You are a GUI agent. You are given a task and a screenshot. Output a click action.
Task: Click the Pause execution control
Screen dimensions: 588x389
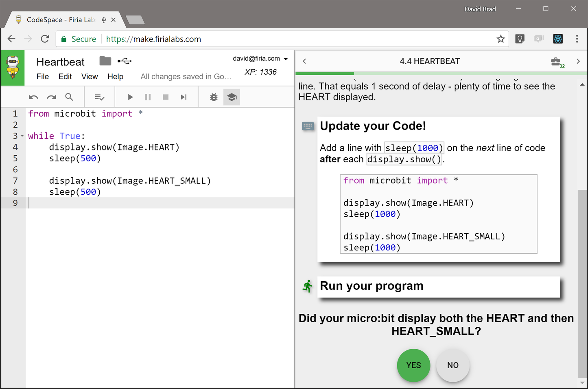(x=148, y=97)
